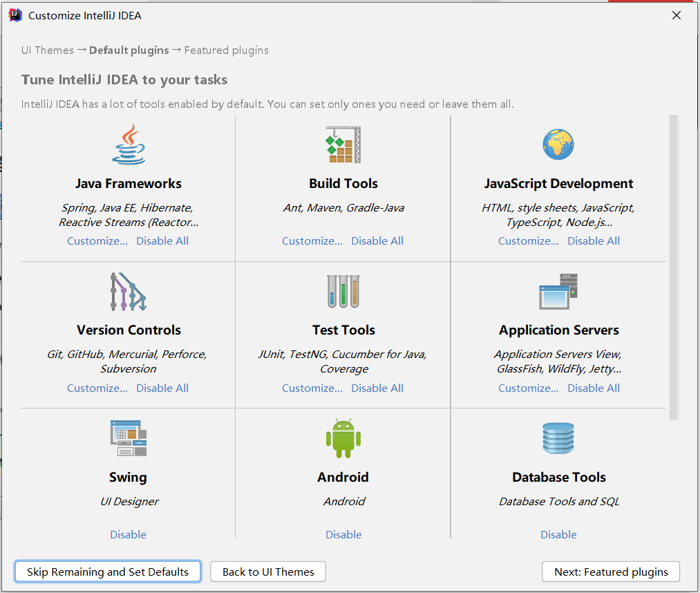Customize Version Controls plugins
Viewport: 700px width, 593px height.
click(x=97, y=388)
